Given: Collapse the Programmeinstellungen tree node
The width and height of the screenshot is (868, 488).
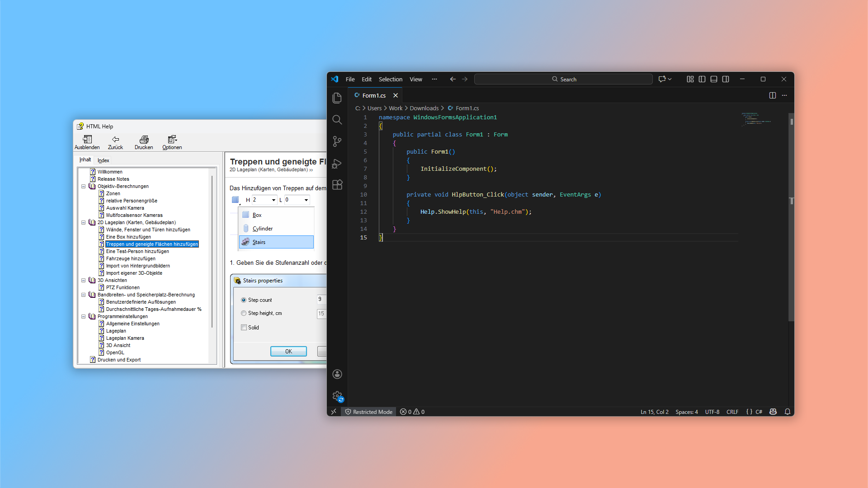Looking at the screenshot, I should point(83,316).
